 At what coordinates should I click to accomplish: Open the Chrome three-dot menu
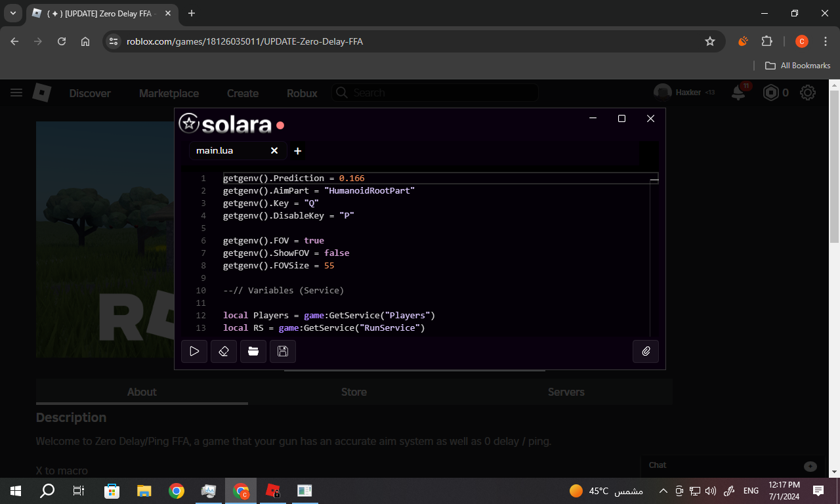[x=825, y=41]
